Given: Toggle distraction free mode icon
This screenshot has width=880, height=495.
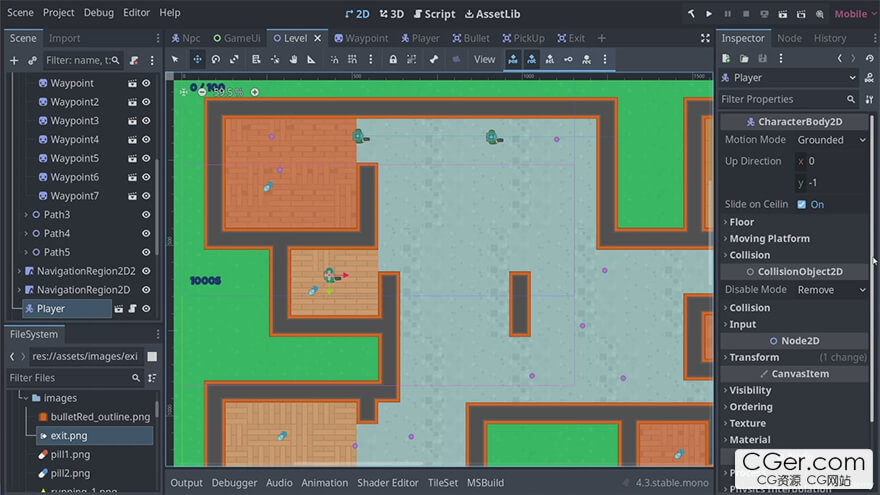Looking at the screenshot, I should coord(705,38).
